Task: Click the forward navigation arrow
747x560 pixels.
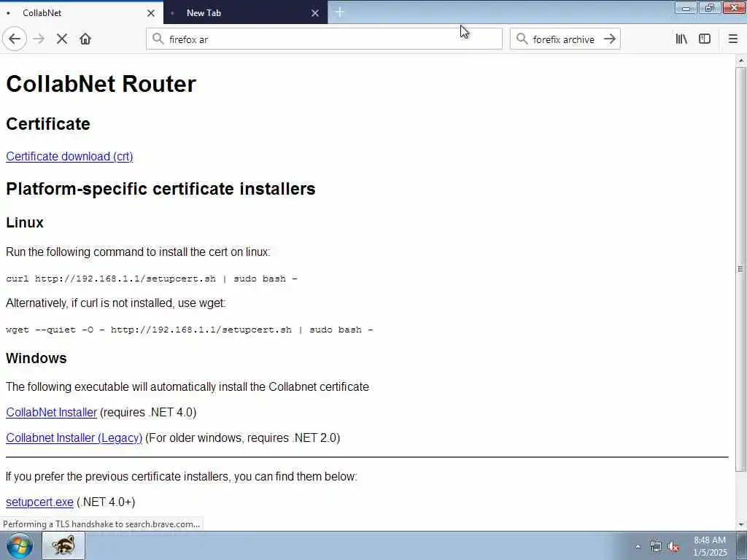Action: [39, 39]
